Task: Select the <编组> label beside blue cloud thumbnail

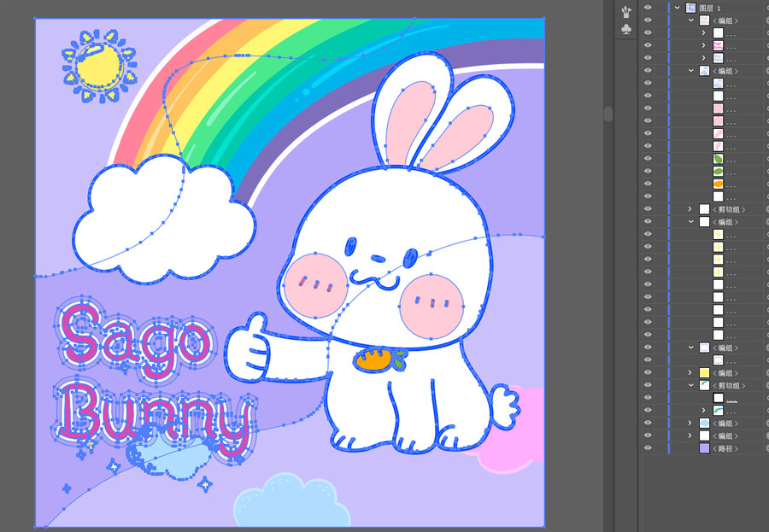Action: pos(725,424)
